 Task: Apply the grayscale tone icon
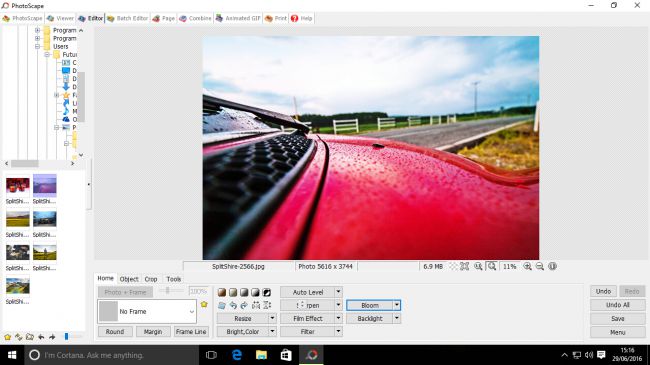coord(244,292)
